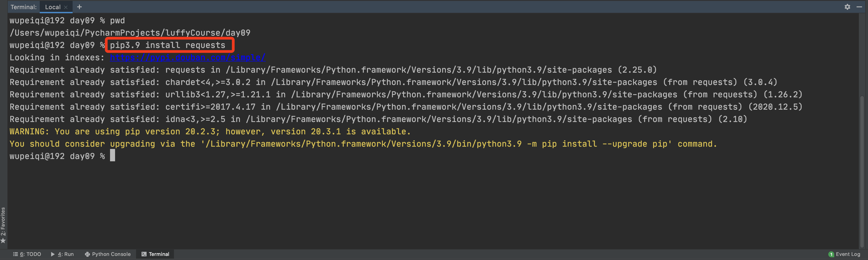The height and width of the screenshot is (260, 868).
Task: Click the highlighted pip3.9 install requests command
Action: [x=168, y=45]
